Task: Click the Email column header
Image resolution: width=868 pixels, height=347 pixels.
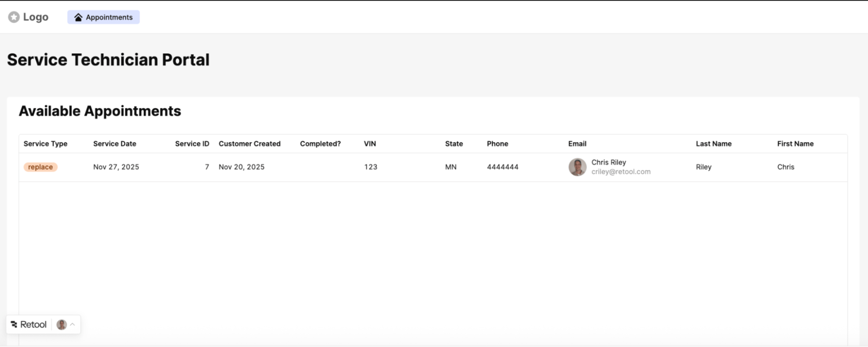Action: point(577,144)
